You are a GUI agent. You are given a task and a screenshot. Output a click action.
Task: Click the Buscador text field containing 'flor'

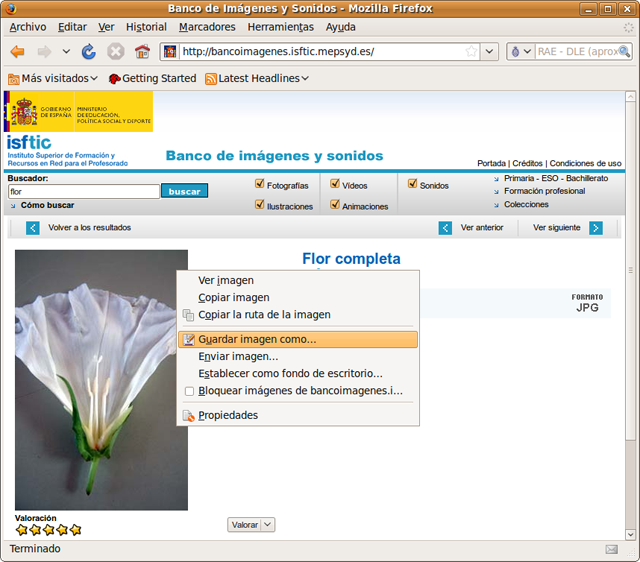coord(83,191)
